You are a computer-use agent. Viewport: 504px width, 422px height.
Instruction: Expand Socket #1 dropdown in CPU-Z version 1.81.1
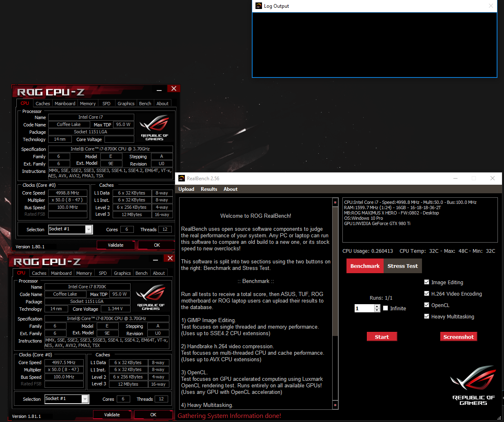tap(85, 399)
